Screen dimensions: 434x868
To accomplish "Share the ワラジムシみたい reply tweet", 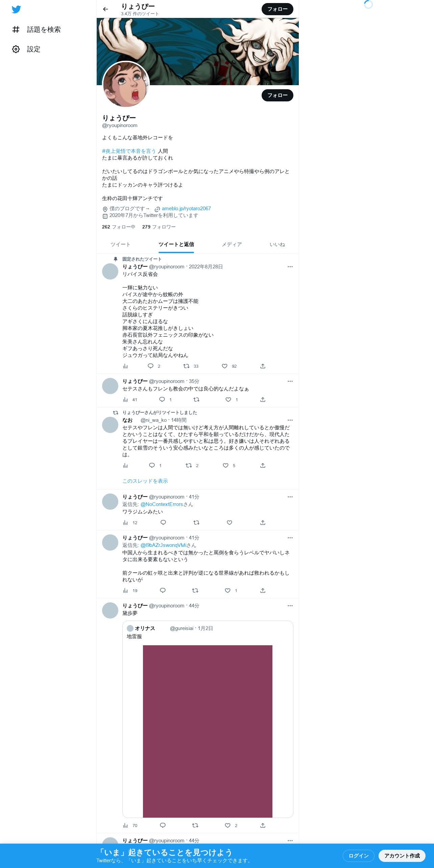I will click(x=263, y=523).
